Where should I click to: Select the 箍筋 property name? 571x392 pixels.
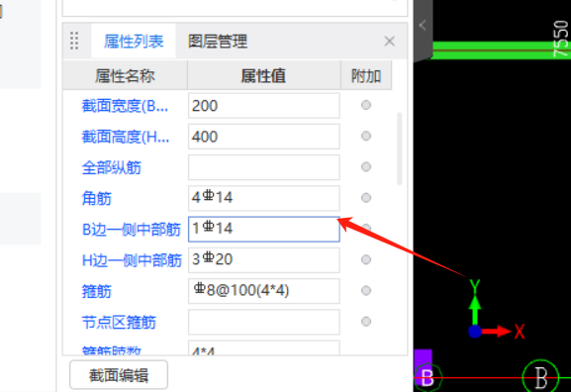coord(97,292)
